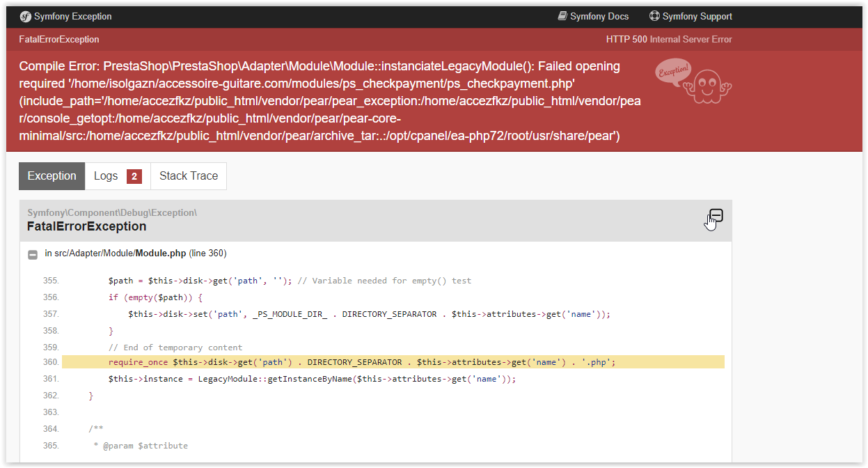The height and width of the screenshot is (468, 868).
Task: Switch to the Logs tab
Action: point(118,176)
